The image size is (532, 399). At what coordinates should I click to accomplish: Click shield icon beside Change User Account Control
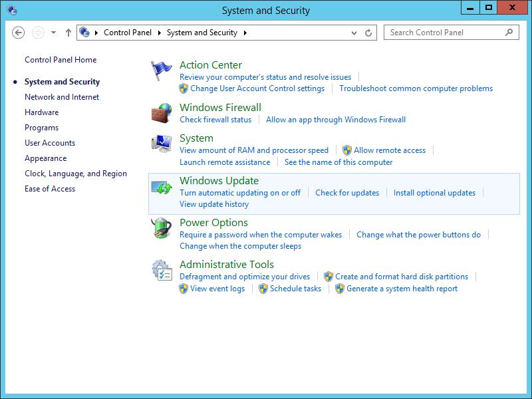tap(184, 88)
